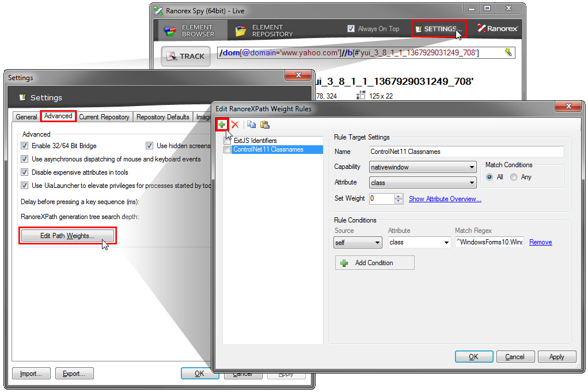
Task: Toggle the Always On Top checkbox
Action: pyautogui.click(x=351, y=29)
